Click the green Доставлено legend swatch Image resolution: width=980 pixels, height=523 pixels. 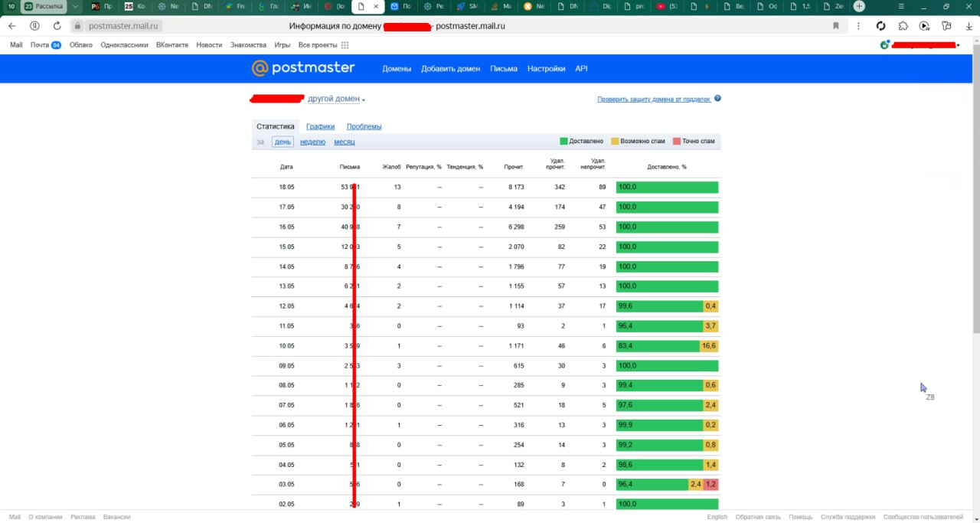click(x=563, y=142)
